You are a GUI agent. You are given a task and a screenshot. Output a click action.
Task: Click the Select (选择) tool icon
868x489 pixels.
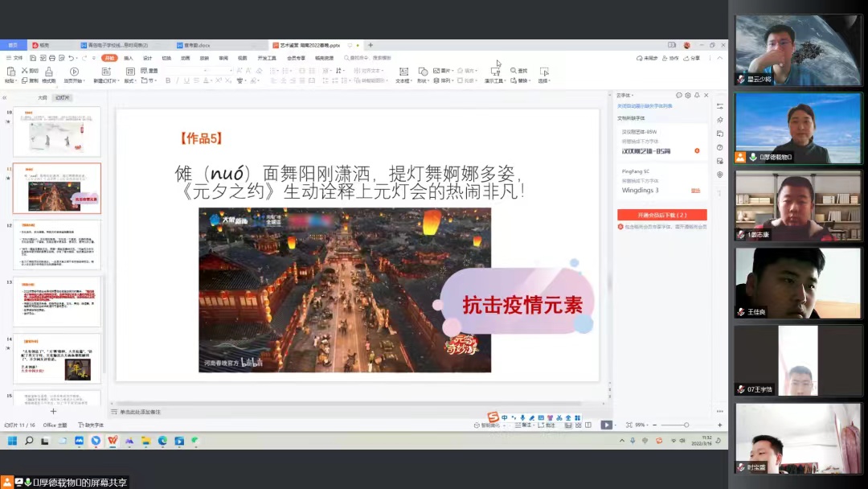(x=544, y=72)
